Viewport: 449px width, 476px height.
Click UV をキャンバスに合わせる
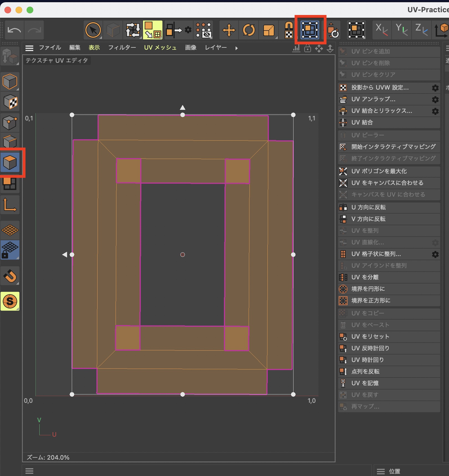tap(387, 183)
